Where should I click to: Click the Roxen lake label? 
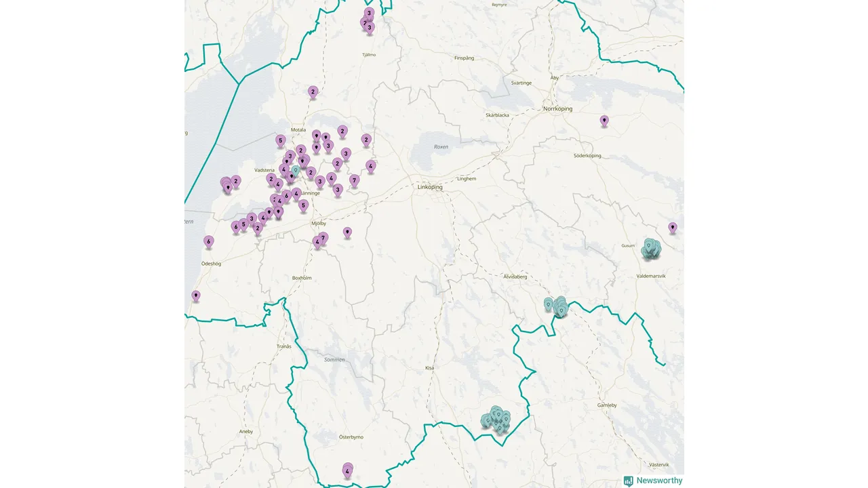(441, 146)
